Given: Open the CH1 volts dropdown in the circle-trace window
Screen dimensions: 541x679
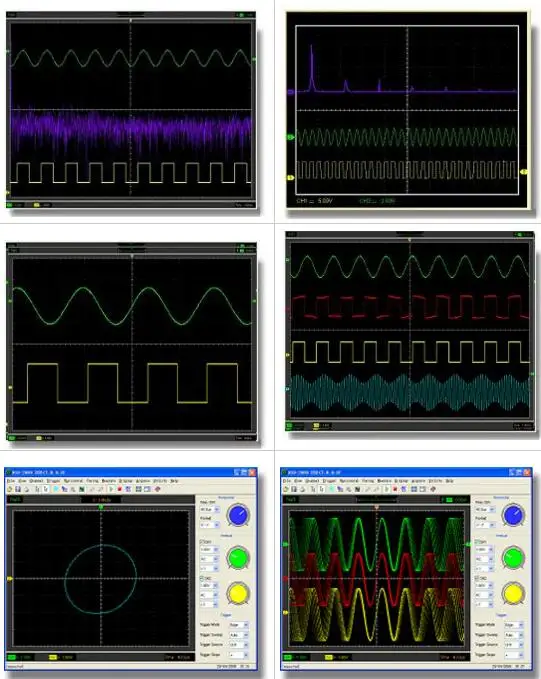Looking at the screenshot, I should 210,550.
